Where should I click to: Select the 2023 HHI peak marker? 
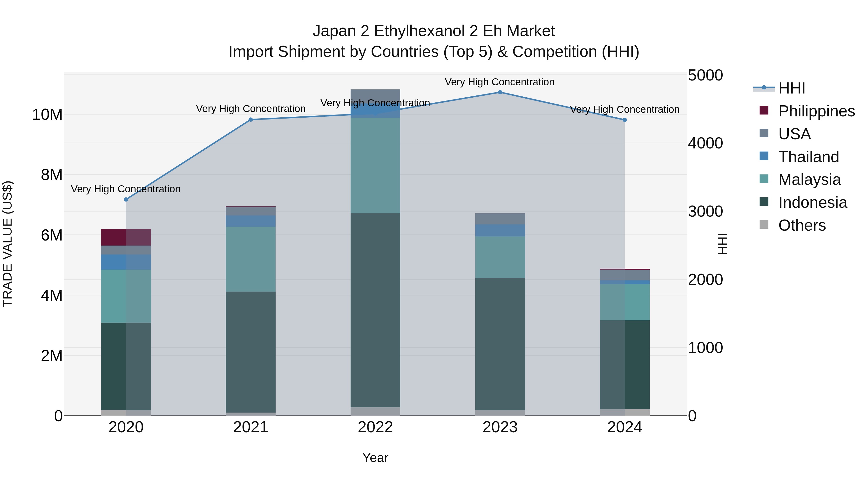(x=500, y=92)
